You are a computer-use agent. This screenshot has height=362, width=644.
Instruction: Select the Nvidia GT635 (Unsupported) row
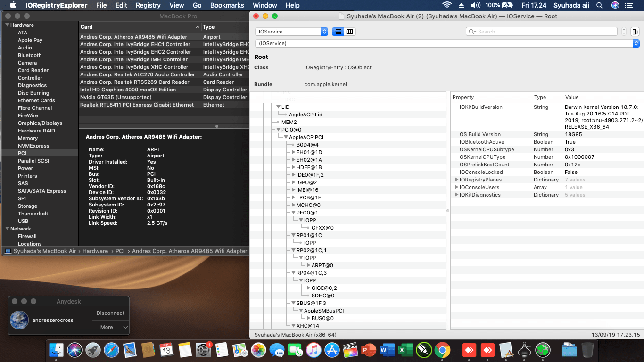click(164, 97)
